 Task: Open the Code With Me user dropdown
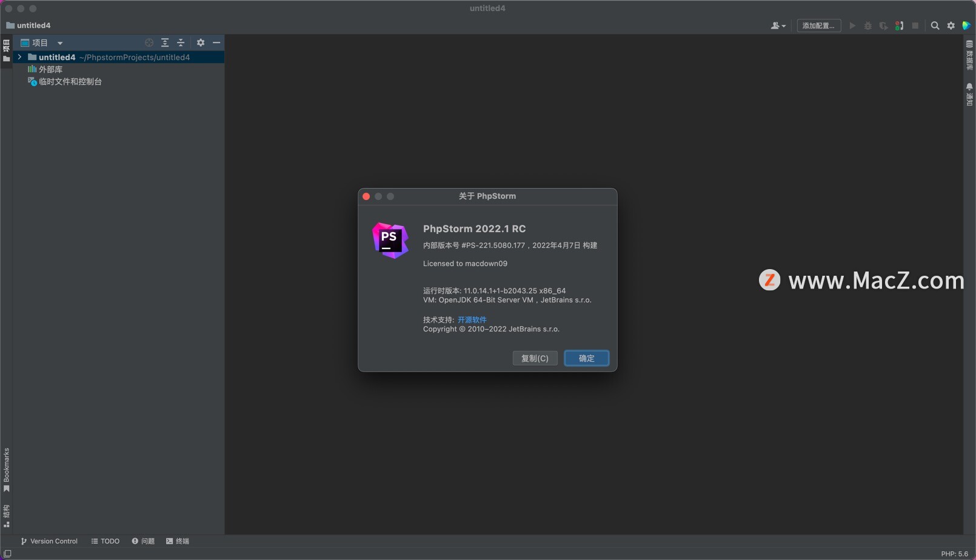pos(778,25)
